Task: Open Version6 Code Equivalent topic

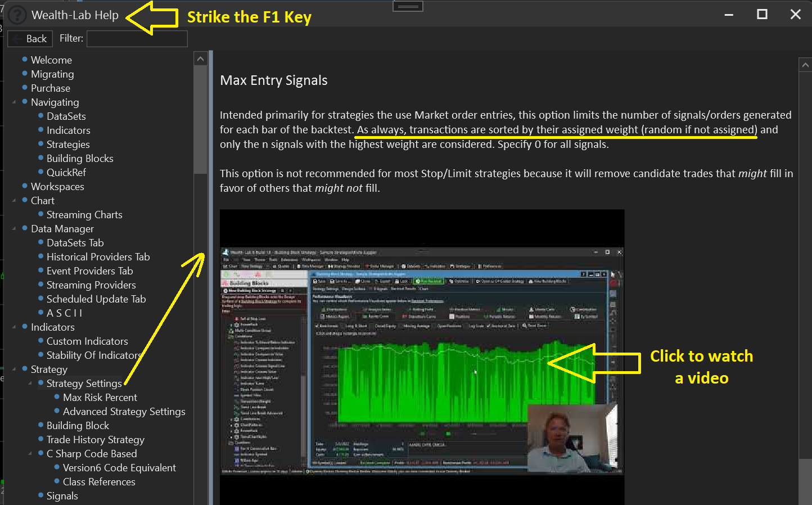Action: [x=119, y=468]
